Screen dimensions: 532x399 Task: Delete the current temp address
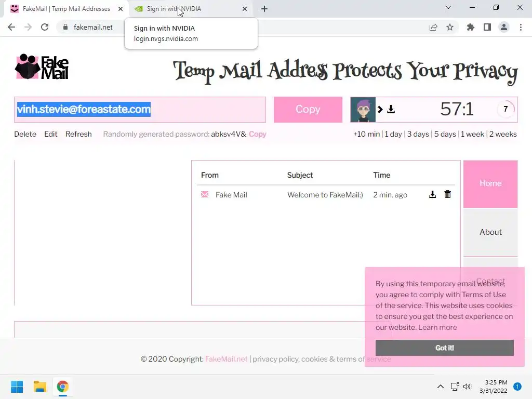pos(25,134)
